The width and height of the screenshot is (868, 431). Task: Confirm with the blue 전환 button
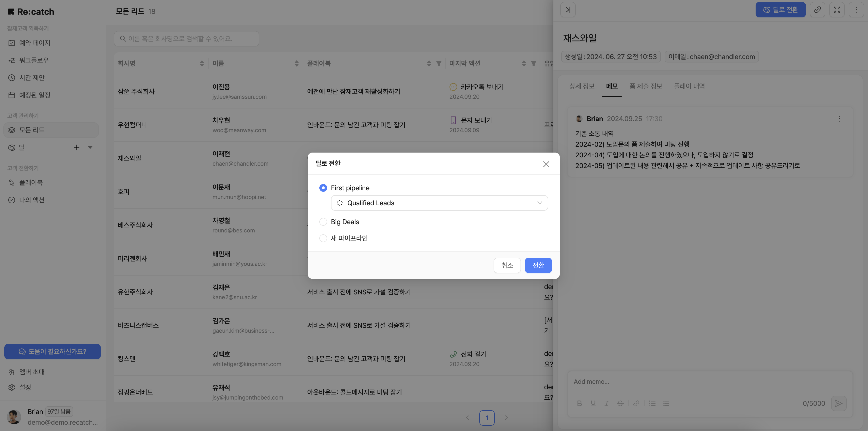[x=538, y=265]
